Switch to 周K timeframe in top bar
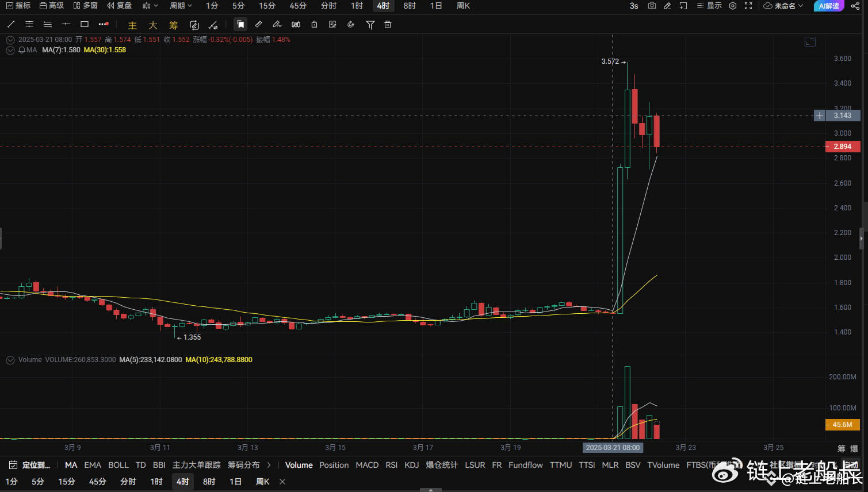Screen dimensions: 868x492 click(463, 6)
